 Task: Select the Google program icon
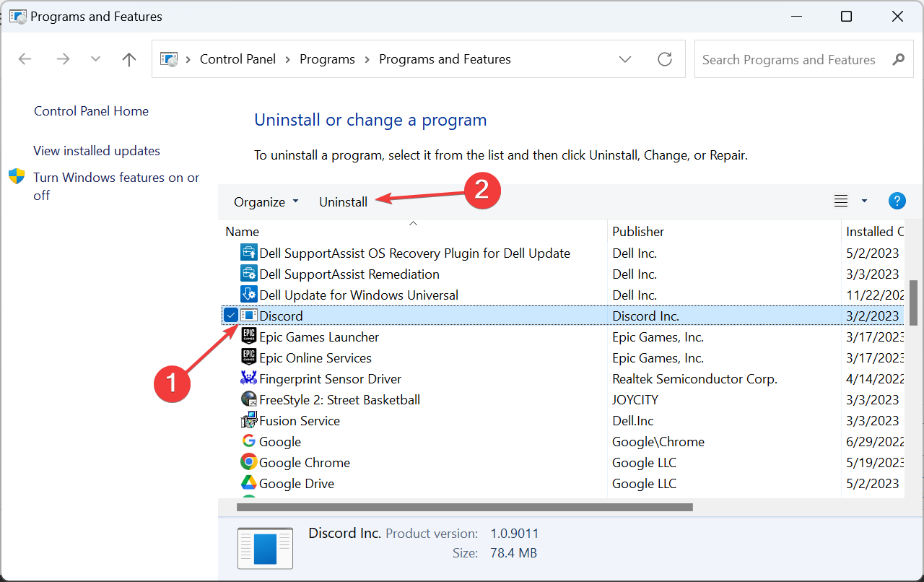pyautogui.click(x=249, y=441)
